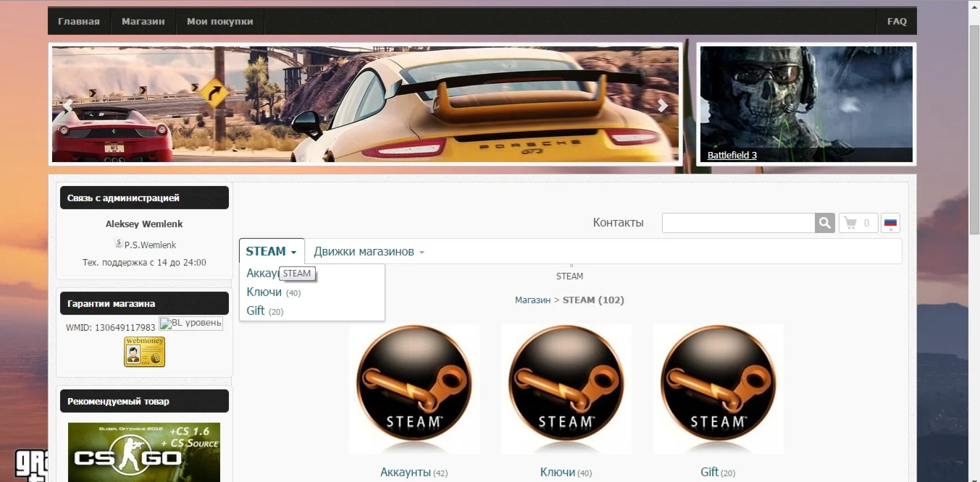Click the Контакты link
The image size is (980, 482).
pyautogui.click(x=618, y=222)
